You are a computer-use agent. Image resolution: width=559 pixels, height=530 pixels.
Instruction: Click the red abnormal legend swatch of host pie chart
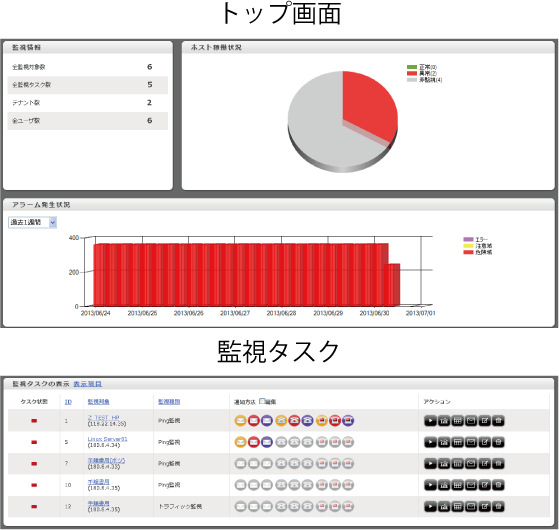click(412, 73)
